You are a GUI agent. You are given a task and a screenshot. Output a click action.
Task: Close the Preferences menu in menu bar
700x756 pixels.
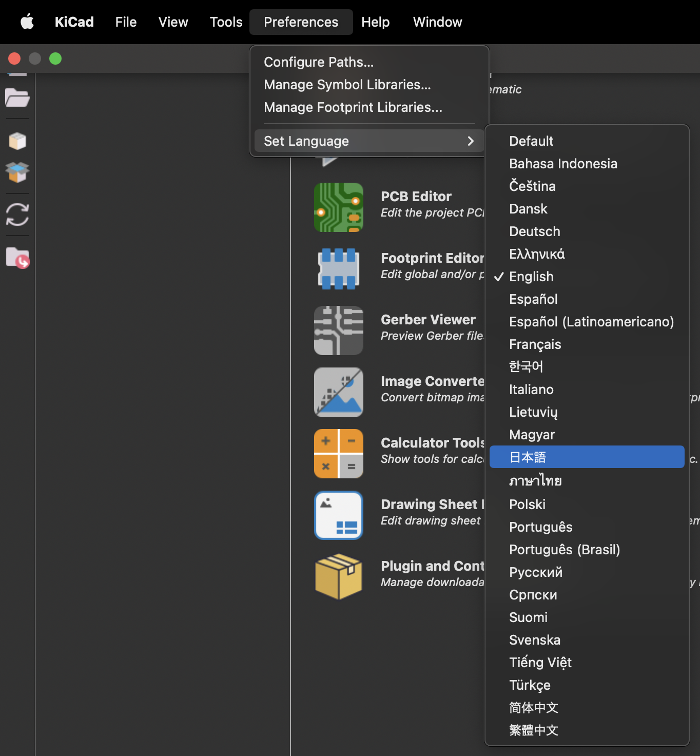[301, 22]
